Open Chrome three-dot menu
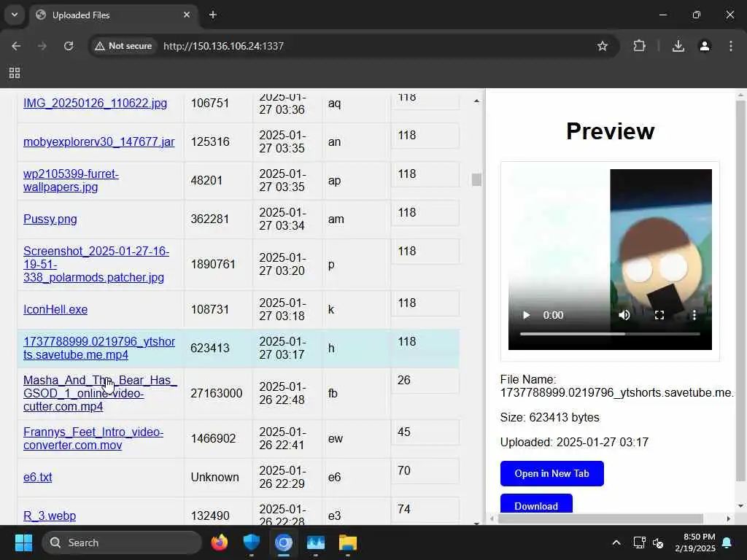 point(731,46)
